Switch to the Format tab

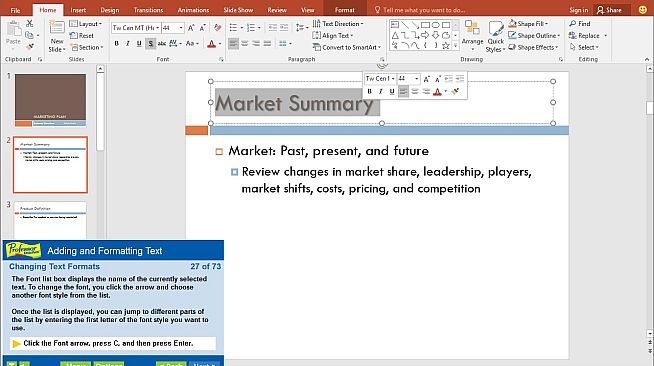345,10
